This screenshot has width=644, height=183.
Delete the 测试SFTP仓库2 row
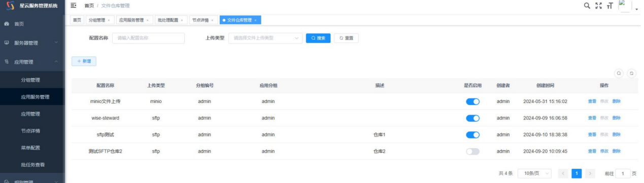(617, 151)
